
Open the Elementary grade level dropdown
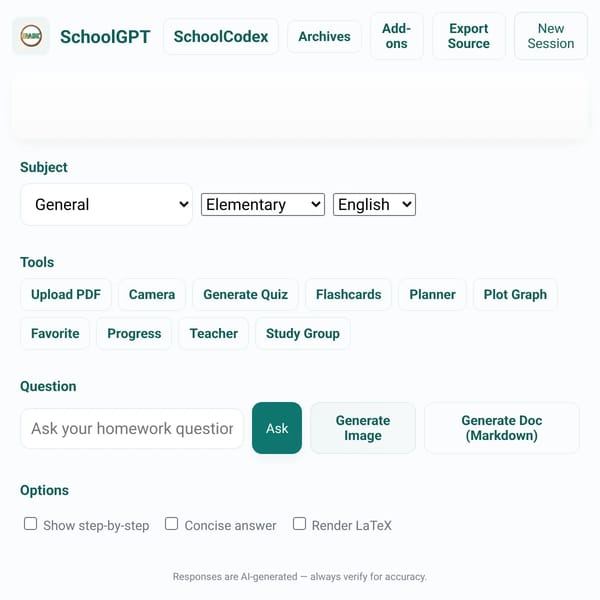click(263, 204)
